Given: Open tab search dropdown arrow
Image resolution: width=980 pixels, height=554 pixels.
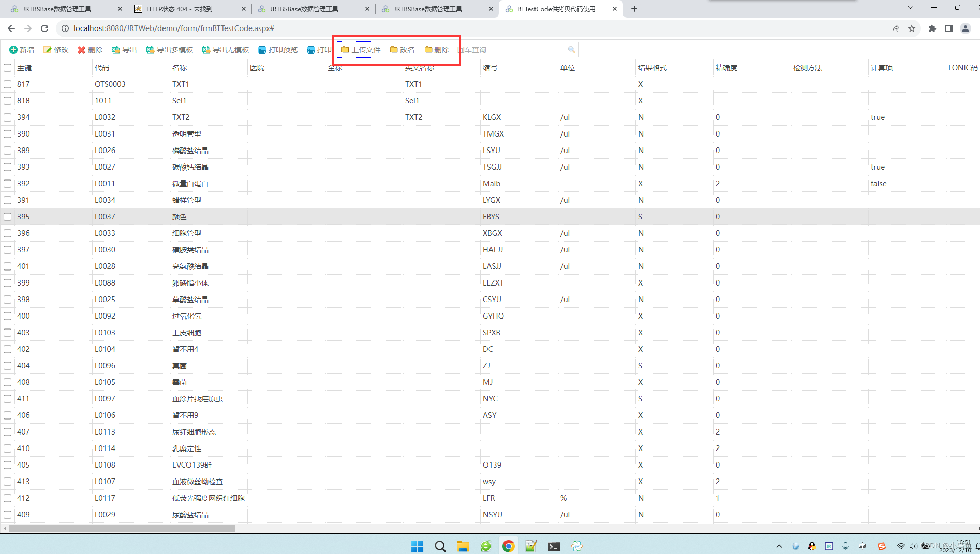Looking at the screenshot, I should [910, 7].
